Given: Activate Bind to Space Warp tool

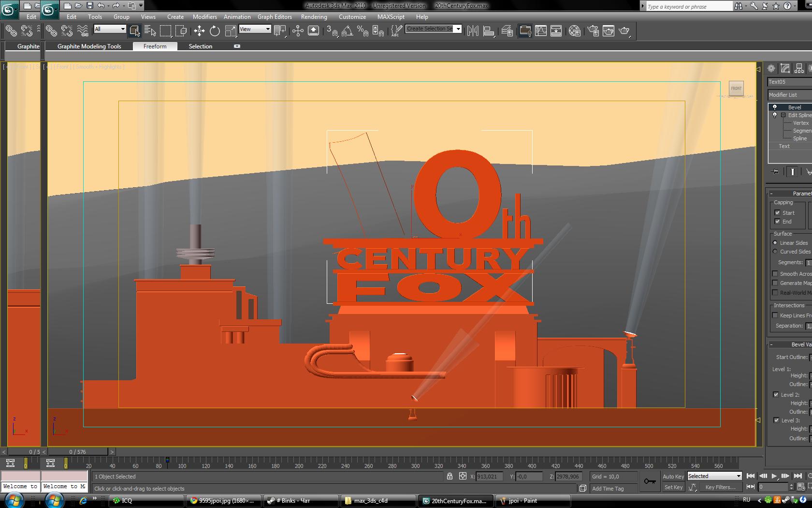Looking at the screenshot, I should pyautogui.click(x=83, y=31).
